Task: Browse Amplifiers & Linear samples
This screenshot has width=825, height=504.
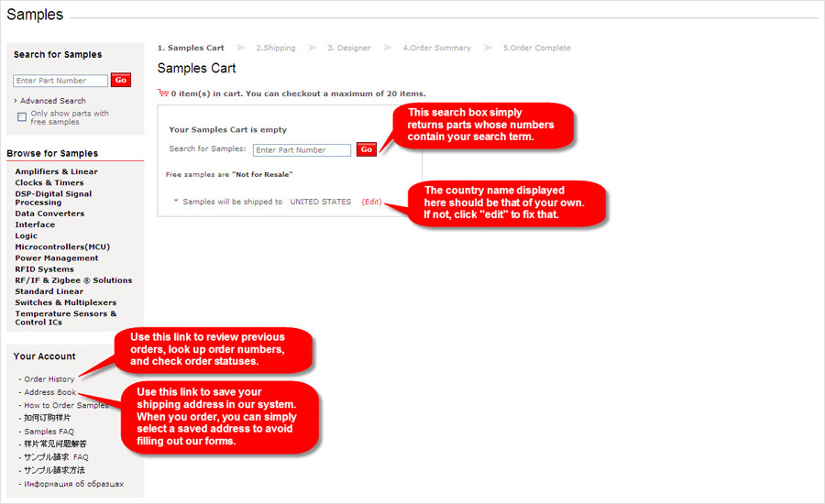Action: [x=56, y=171]
